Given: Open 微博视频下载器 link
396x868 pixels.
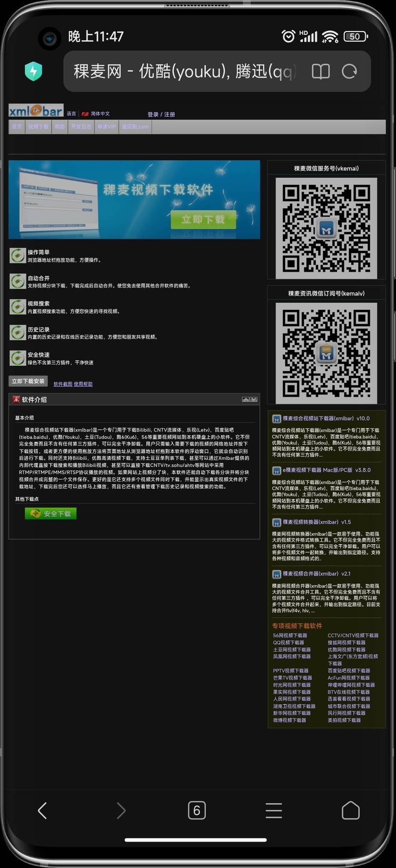Looking at the screenshot, I should coord(290,720).
